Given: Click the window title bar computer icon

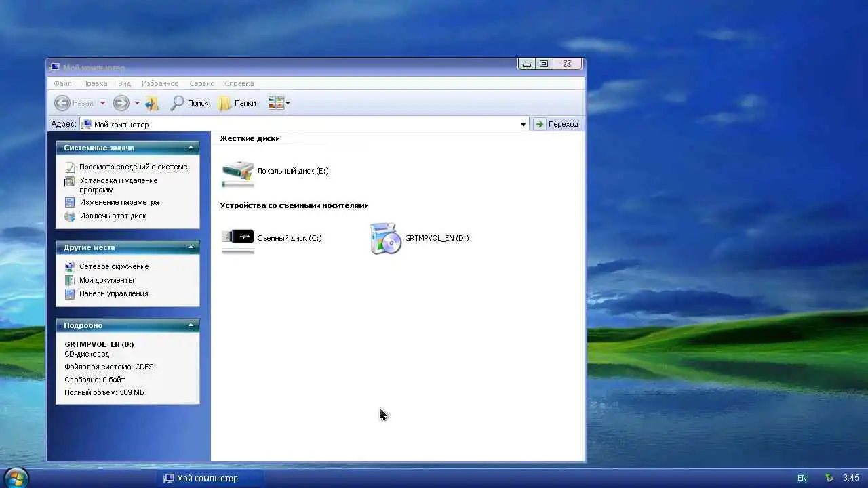Looking at the screenshot, I should (55, 67).
